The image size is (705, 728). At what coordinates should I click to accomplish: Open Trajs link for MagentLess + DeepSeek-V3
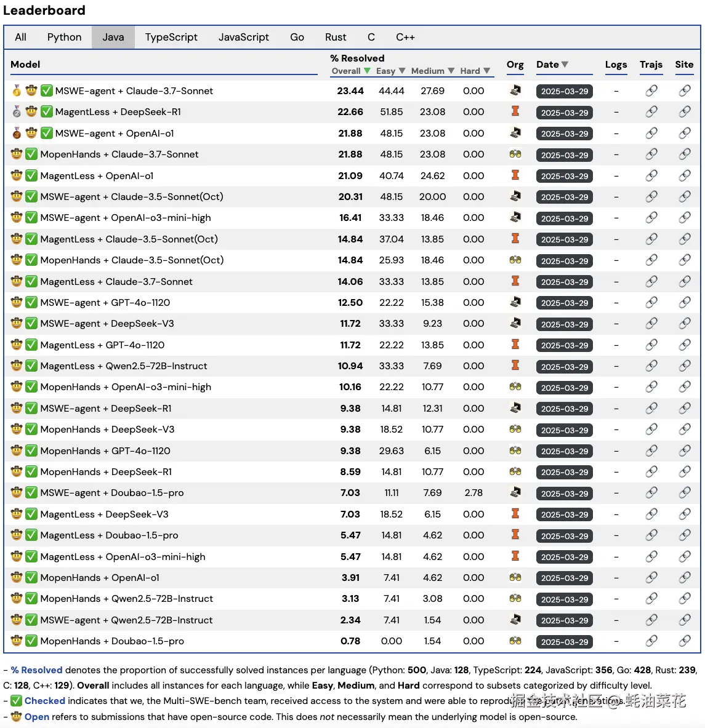point(651,514)
